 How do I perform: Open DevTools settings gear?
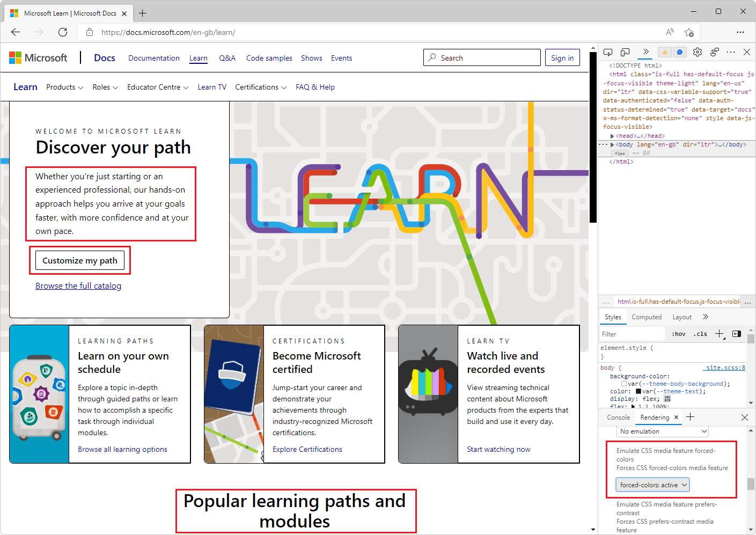[698, 52]
